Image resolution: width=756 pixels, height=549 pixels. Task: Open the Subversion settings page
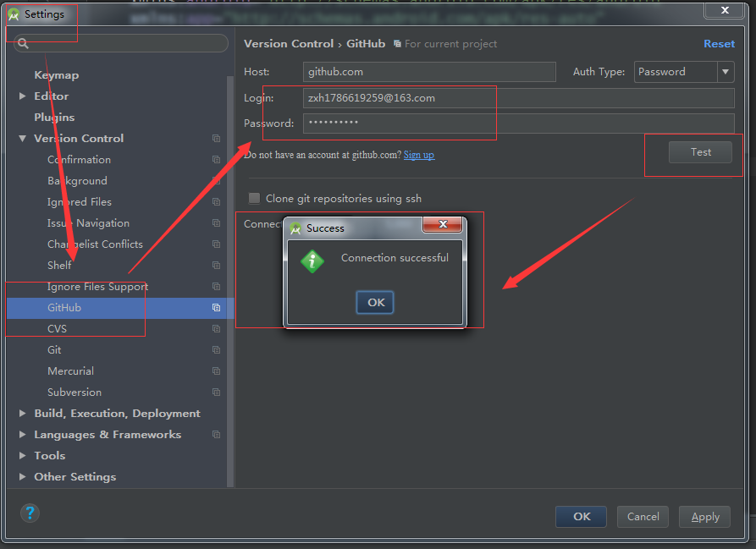pos(74,393)
